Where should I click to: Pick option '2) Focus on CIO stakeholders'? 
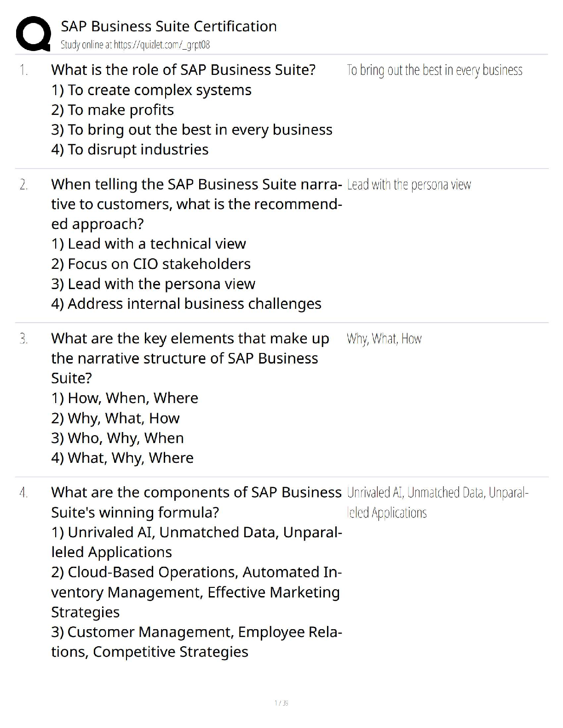coord(151,264)
